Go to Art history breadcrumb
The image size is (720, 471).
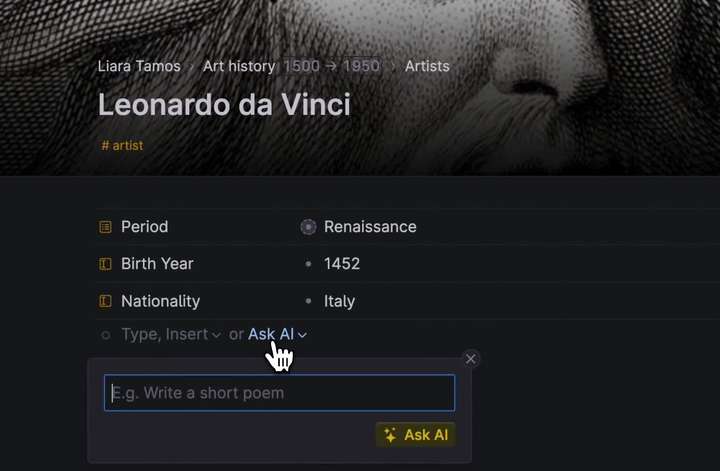click(238, 66)
